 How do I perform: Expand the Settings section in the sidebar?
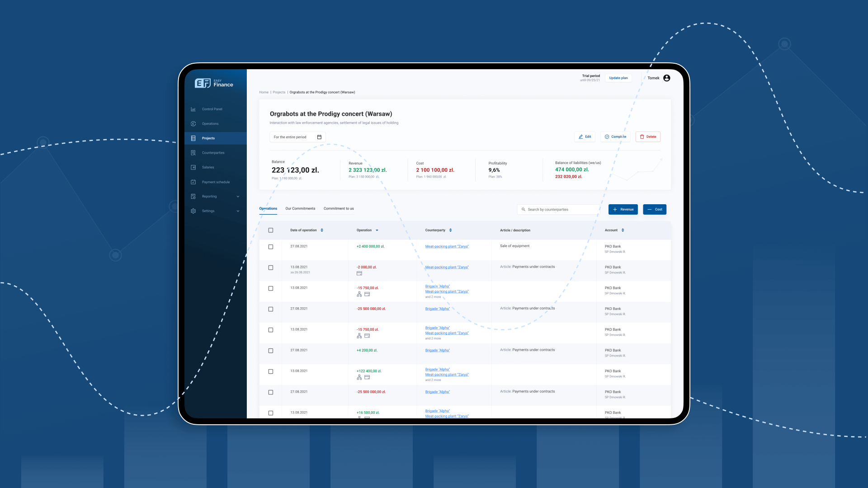pos(208,211)
